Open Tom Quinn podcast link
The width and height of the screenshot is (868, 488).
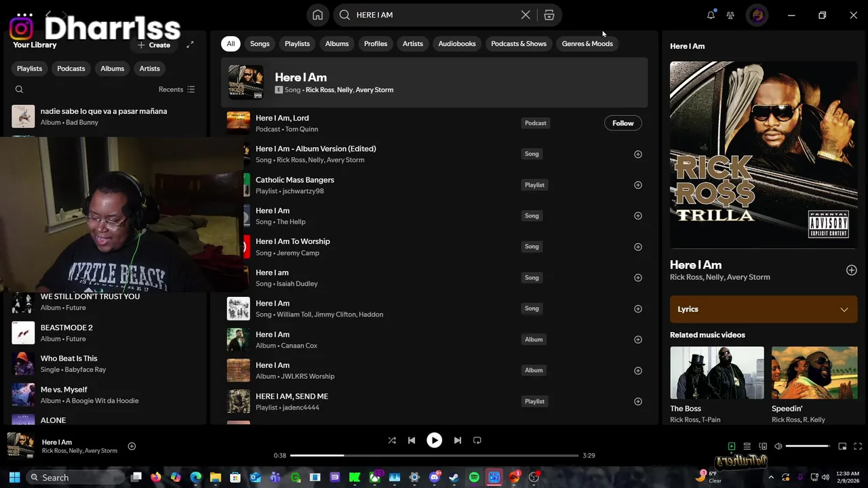(301, 129)
